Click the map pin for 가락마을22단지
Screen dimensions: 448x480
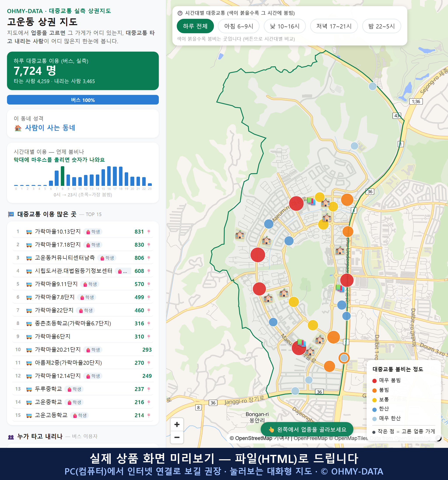(149, 310)
